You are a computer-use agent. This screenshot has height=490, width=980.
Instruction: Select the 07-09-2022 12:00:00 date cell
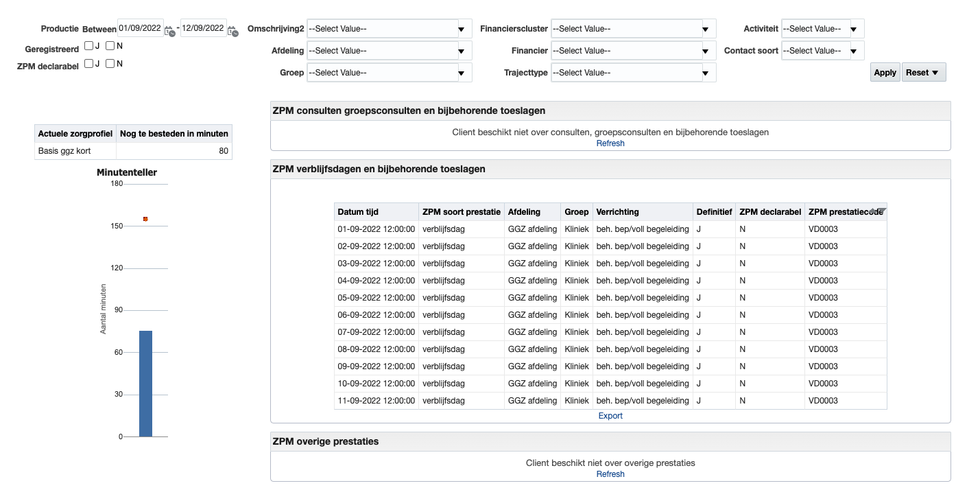coord(377,332)
